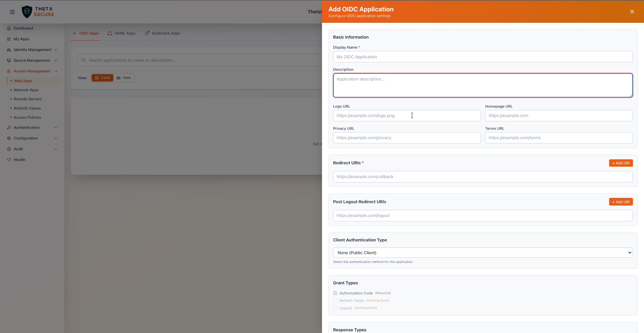
Task: Click the My Apps grid icon
Action: point(9,39)
